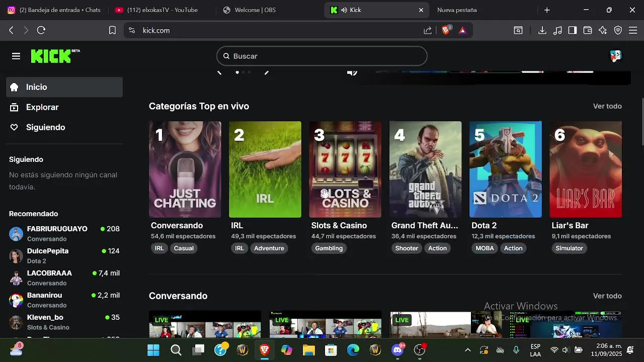Open Microsoft Edge from taskbar
This screenshot has height=362, width=644.
(353, 350)
